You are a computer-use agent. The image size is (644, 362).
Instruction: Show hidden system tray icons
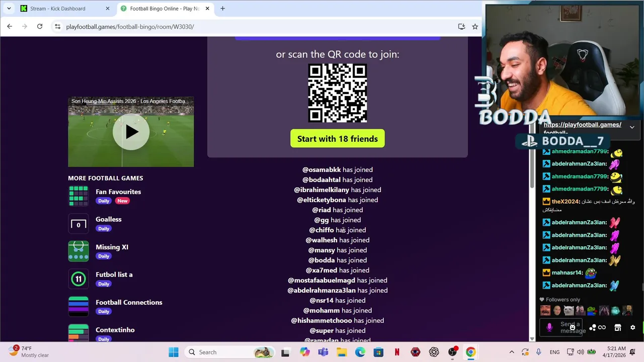(x=512, y=352)
